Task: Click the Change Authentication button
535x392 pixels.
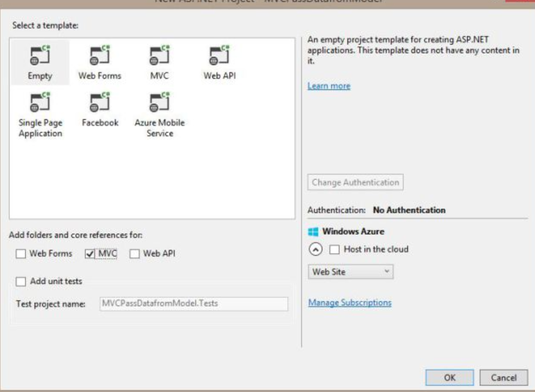Action: [355, 182]
